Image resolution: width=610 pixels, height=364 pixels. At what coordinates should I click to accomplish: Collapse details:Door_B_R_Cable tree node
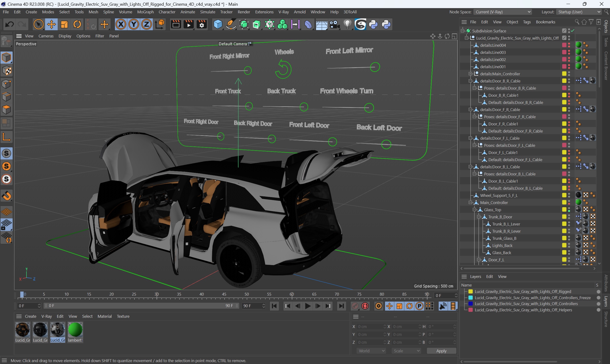coord(471,81)
